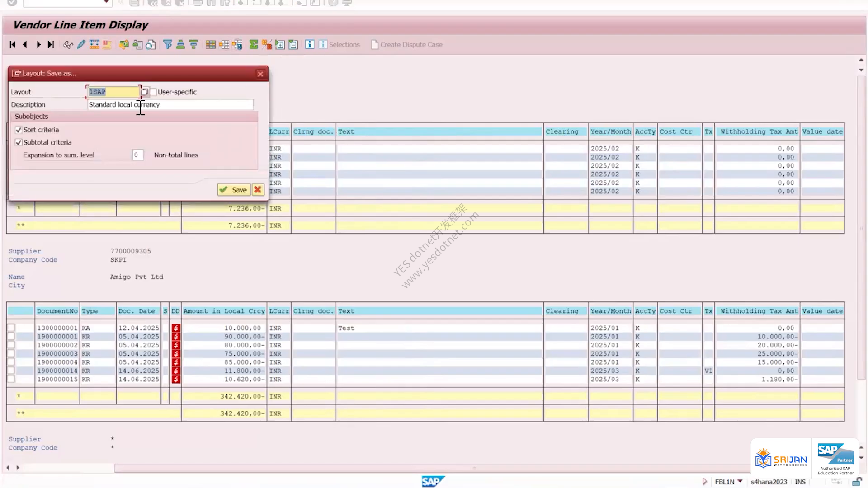Uncheck the Subtotal criteria checkbox
The width and height of the screenshot is (868, 488).
[x=19, y=142]
